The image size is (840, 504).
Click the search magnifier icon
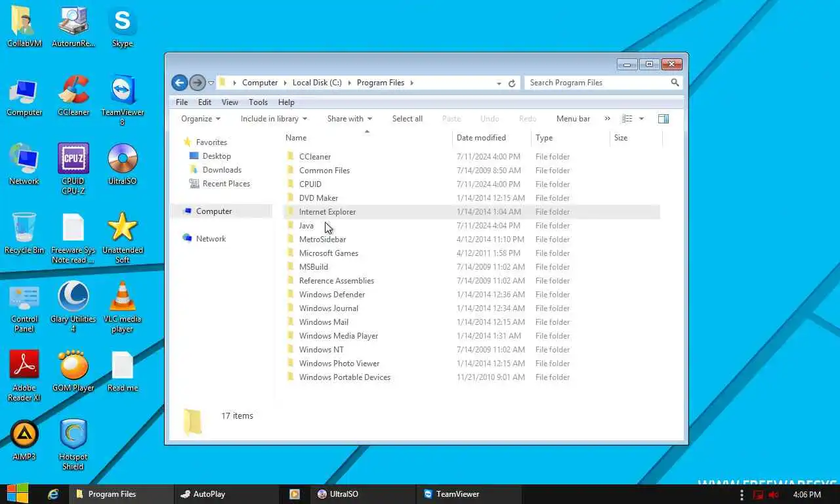click(x=675, y=83)
